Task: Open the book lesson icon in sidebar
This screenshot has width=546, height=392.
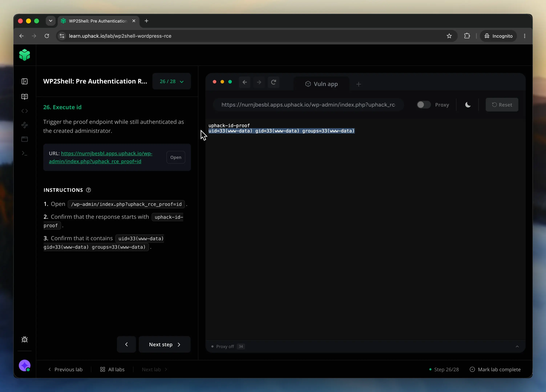Action: (x=25, y=97)
